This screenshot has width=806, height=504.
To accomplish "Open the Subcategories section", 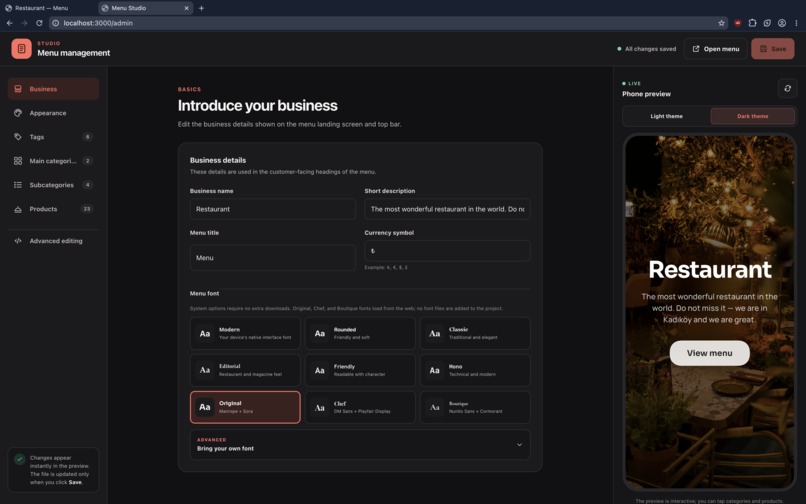I will (53, 185).
